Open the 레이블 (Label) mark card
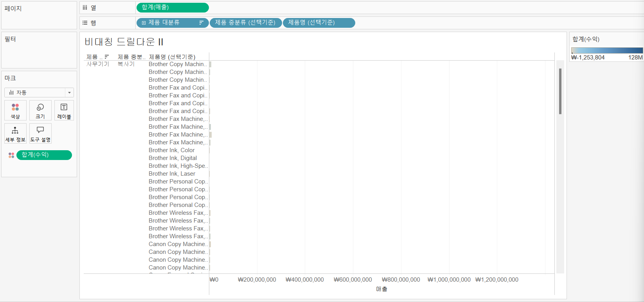This screenshot has height=302, width=644. tap(64, 110)
